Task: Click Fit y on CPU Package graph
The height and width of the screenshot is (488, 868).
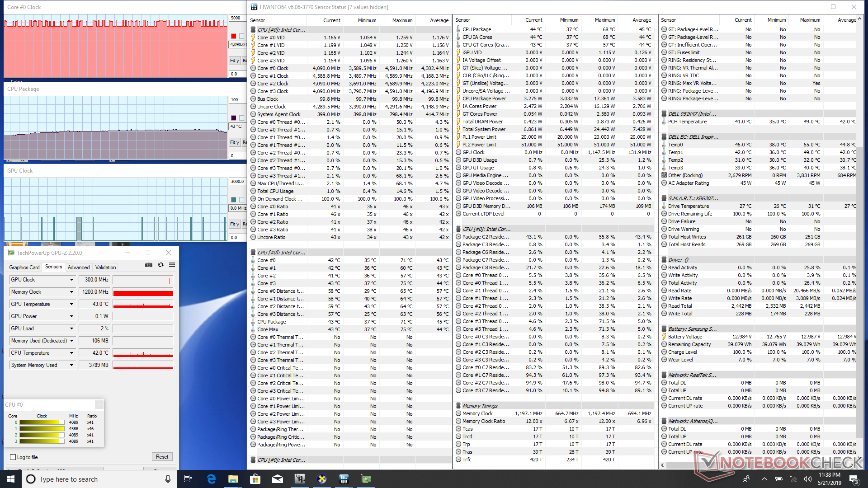Action: (234, 142)
